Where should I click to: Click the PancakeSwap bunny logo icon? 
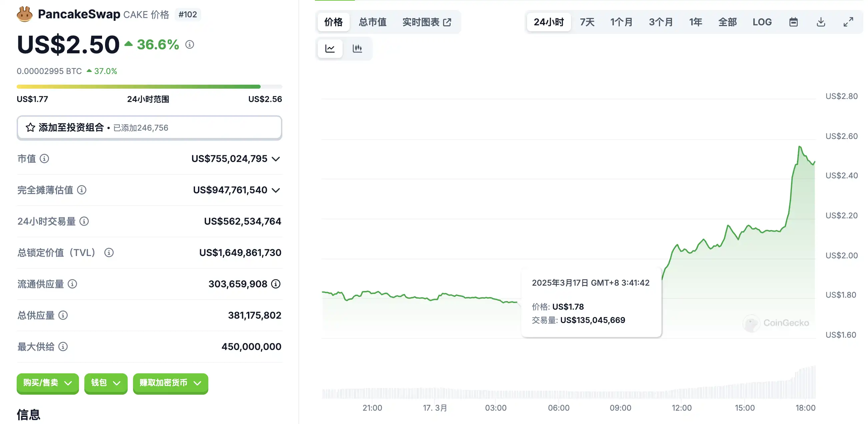coord(25,14)
